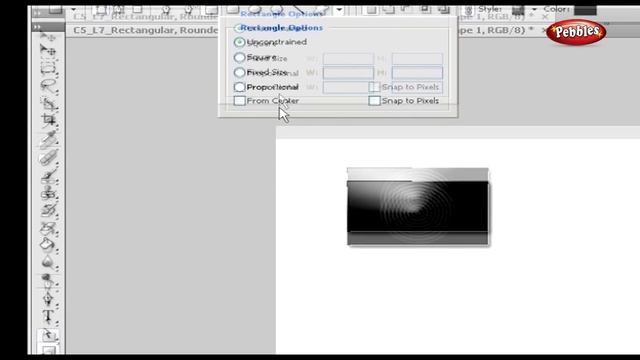Select the Fixed Size radio button
This screenshot has width=640, height=360.
pyautogui.click(x=240, y=73)
